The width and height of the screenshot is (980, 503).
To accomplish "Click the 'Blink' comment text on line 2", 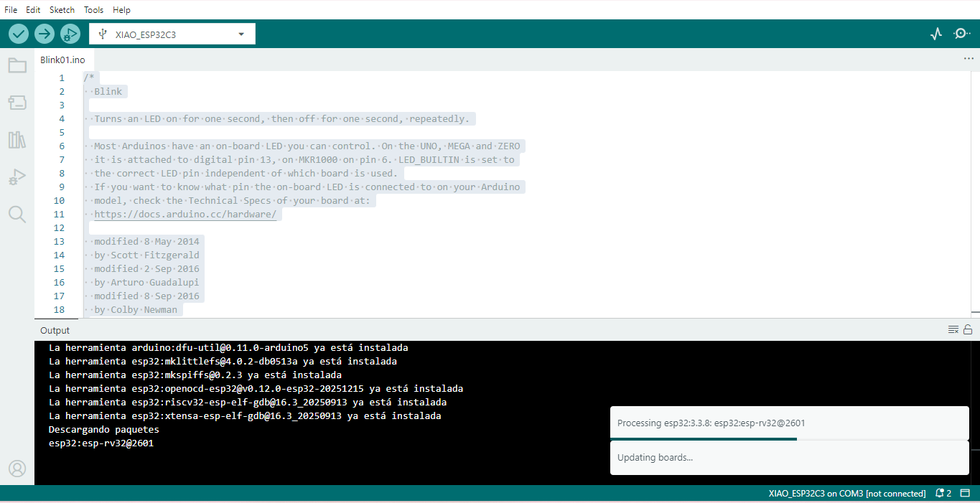I will 108,91.
